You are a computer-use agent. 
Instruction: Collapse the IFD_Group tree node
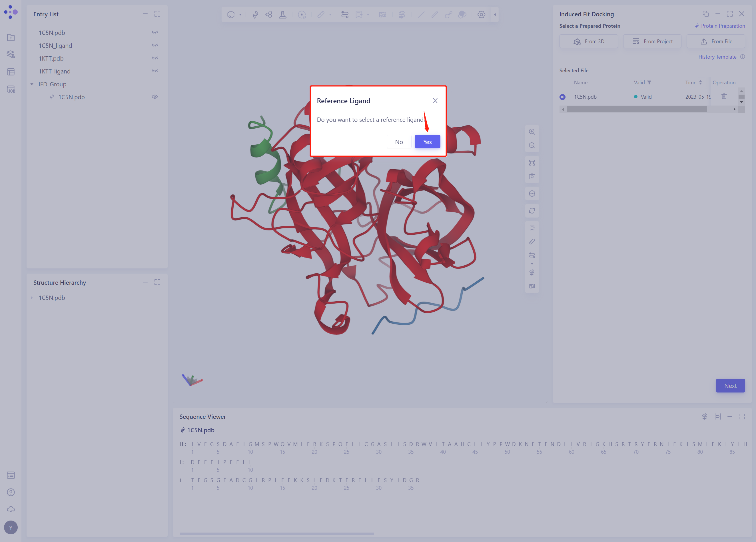tap(32, 84)
